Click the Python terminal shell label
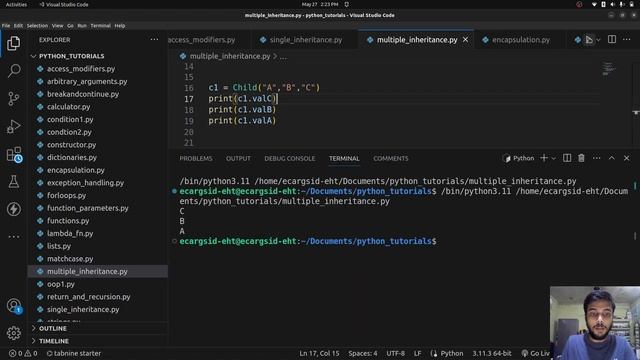This screenshot has height=360, width=640. [x=519, y=158]
